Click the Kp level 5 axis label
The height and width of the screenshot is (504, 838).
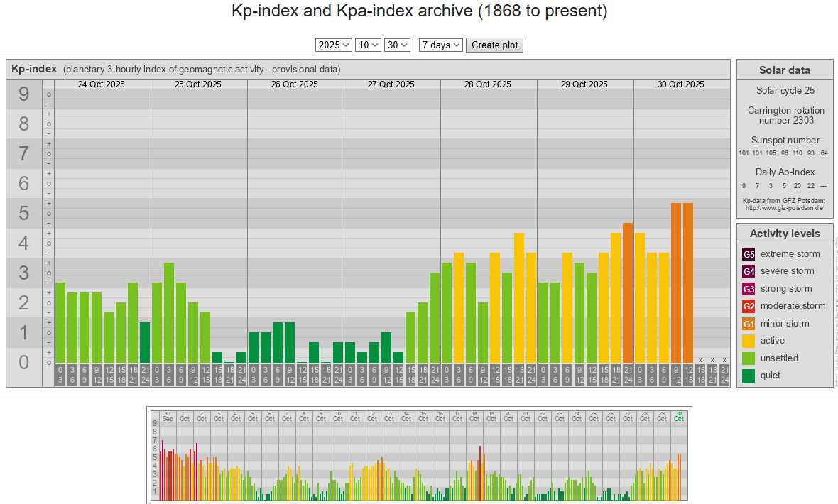[24, 213]
